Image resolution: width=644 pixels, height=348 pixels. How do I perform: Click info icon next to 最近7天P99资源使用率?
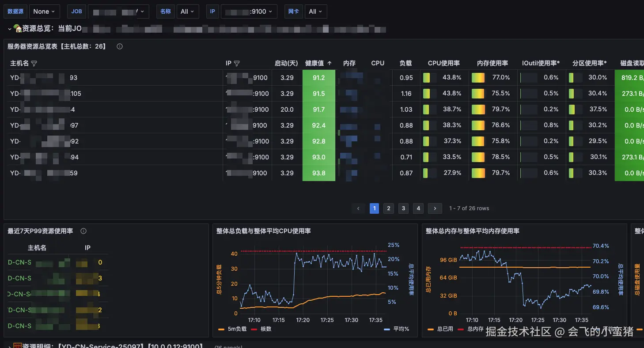click(x=83, y=231)
